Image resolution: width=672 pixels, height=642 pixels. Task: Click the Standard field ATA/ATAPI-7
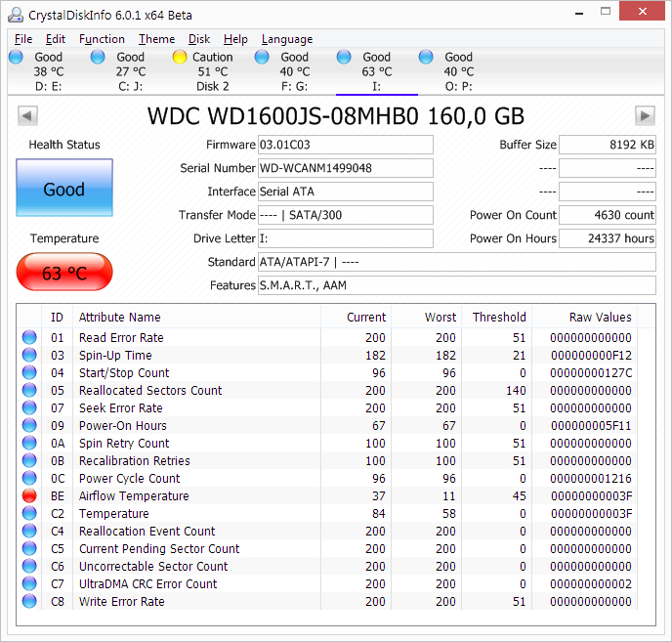pyautogui.click(x=457, y=262)
